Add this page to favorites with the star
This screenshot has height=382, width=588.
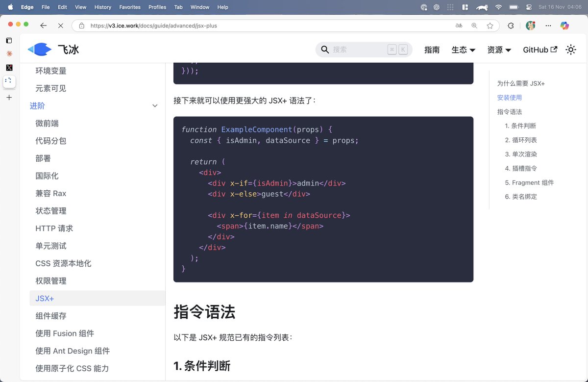pyautogui.click(x=490, y=25)
